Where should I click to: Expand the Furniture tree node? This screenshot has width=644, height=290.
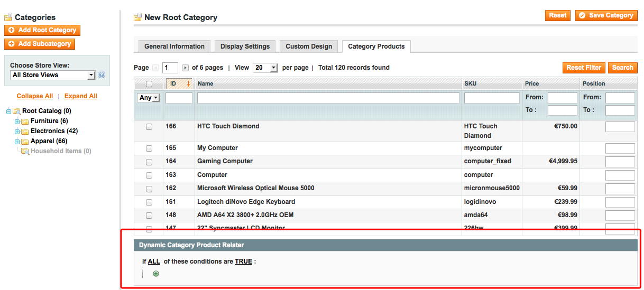click(x=17, y=121)
